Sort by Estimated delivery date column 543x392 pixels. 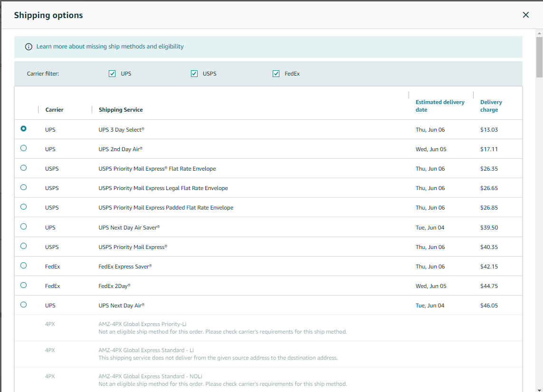(440, 106)
